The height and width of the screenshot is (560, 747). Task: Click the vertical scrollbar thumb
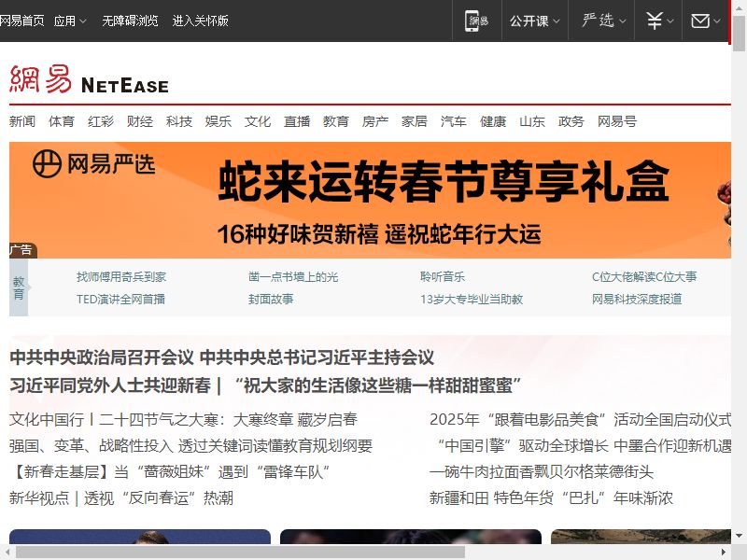pos(739,34)
